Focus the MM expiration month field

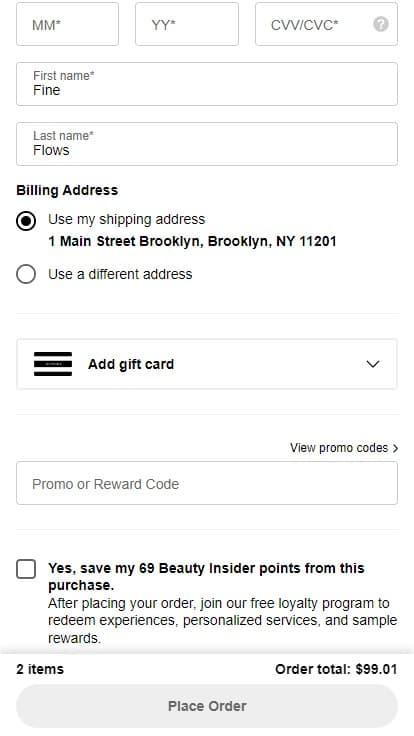pos(68,24)
